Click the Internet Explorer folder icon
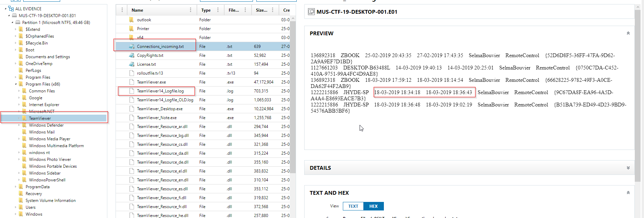644x218 pixels. [x=25, y=104]
